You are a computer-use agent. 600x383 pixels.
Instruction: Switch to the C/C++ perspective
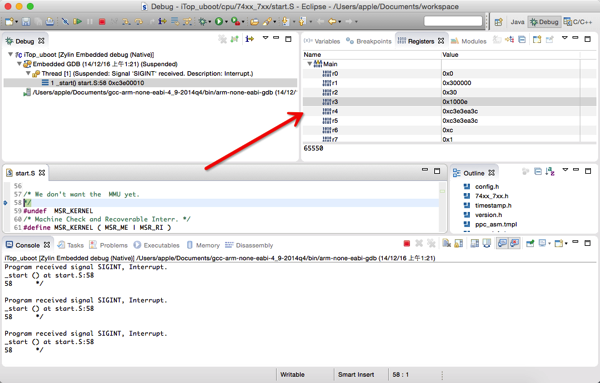pyautogui.click(x=578, y=22)
